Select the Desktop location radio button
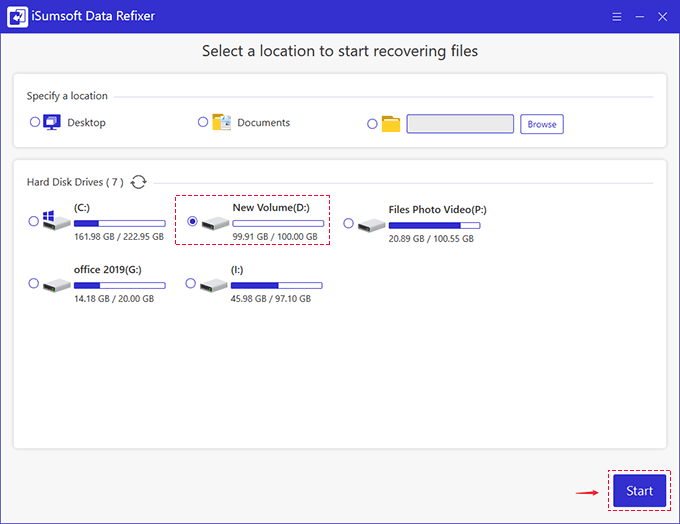This screenshot has width=680, height=524. pos(35,122)
